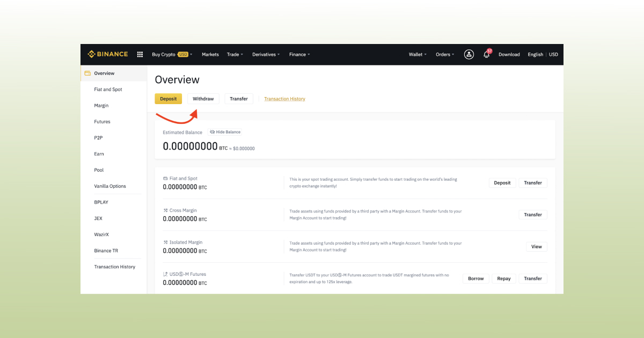Open the notifications bell icon

pos(486,54)
